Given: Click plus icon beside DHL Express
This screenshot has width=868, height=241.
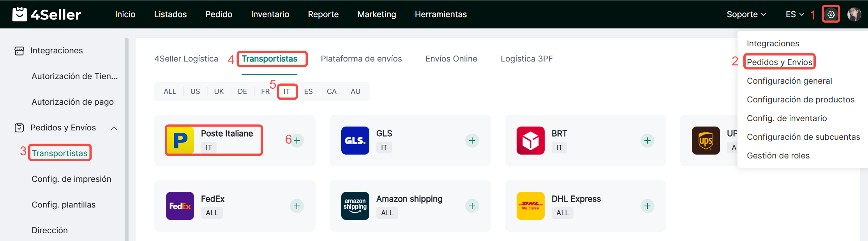Looking at the screenshot, I should pos(647,206).
